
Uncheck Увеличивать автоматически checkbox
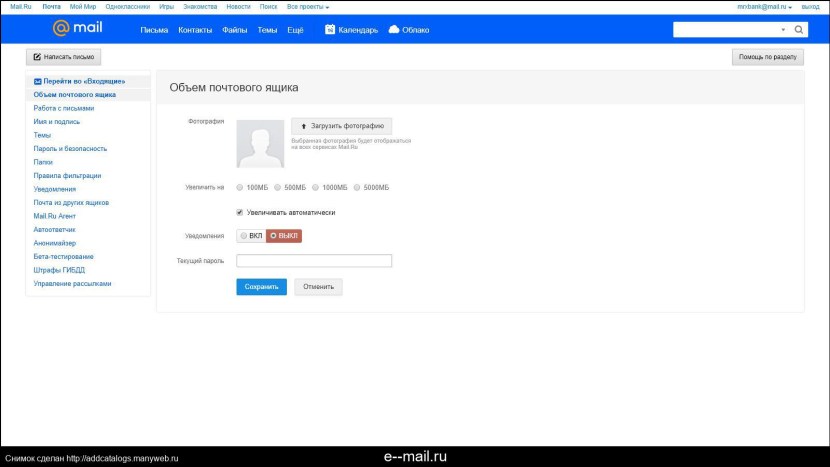[240, 212]
